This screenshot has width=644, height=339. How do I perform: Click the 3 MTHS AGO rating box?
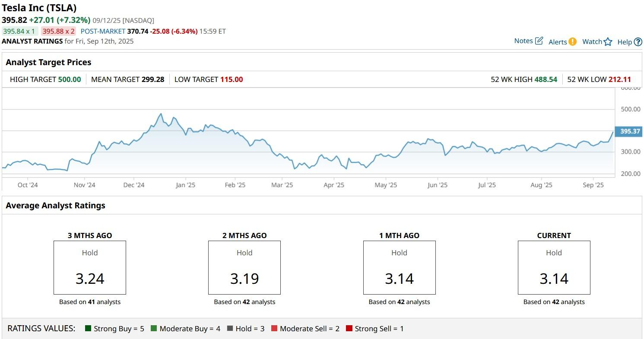tap(89, 267)
